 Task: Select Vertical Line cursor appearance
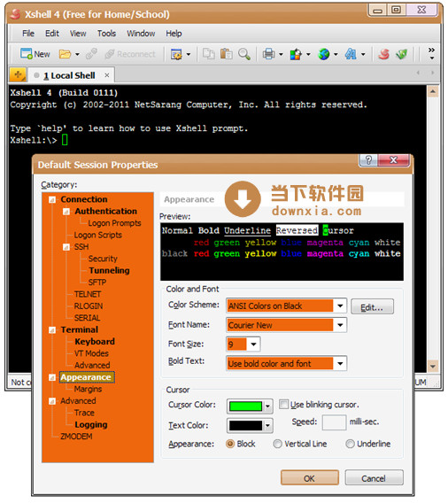click(277, 444)
